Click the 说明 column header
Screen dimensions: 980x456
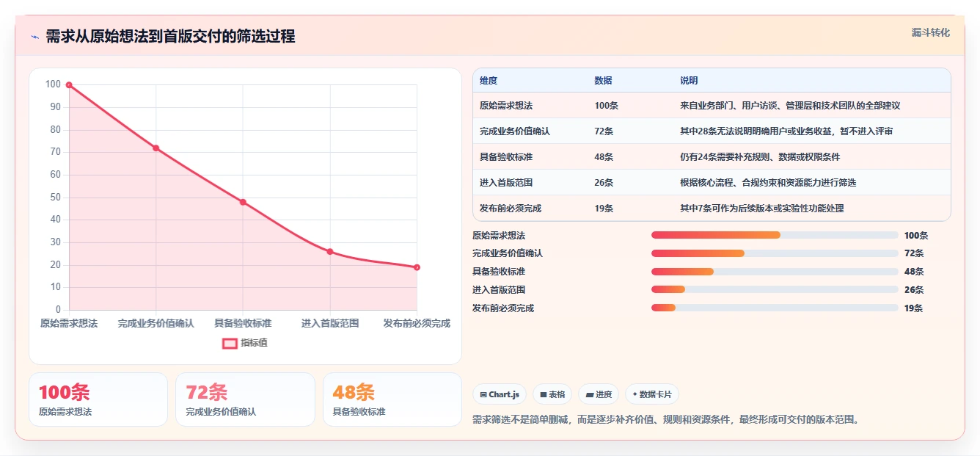tap(689, 81)
